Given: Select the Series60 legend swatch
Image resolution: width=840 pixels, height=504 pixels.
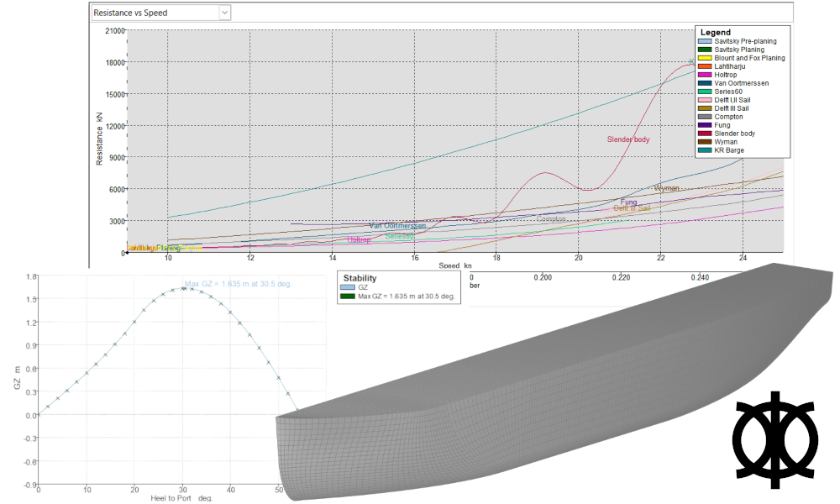Looking at the screenshot, I should (x=706, y=92).
